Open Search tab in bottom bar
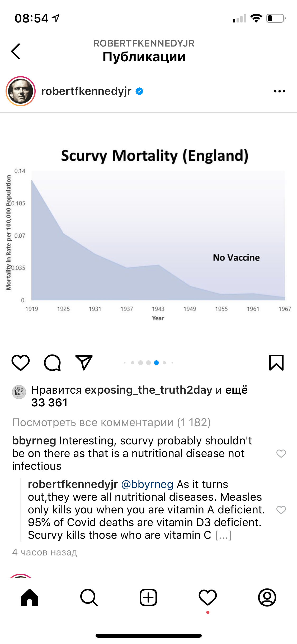Viewport: 297px width, 644px height. (x=89, y=597)
